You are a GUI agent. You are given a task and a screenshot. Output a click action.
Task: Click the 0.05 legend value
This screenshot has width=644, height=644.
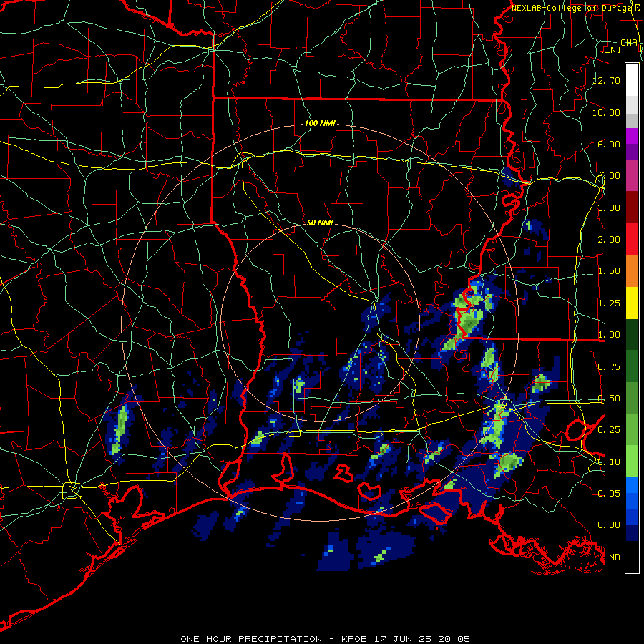pos(609,493)
